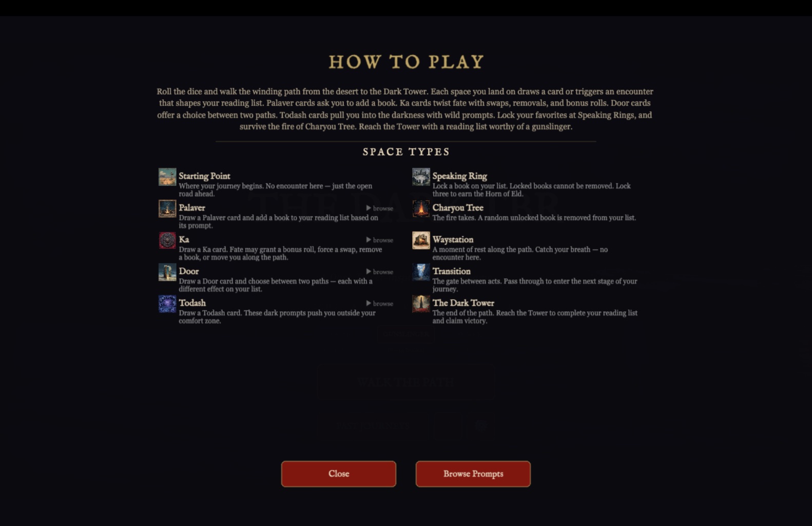812x526 pixels.
Task: Click the Dark Tower icon
Action: click(x=421, y=304)
